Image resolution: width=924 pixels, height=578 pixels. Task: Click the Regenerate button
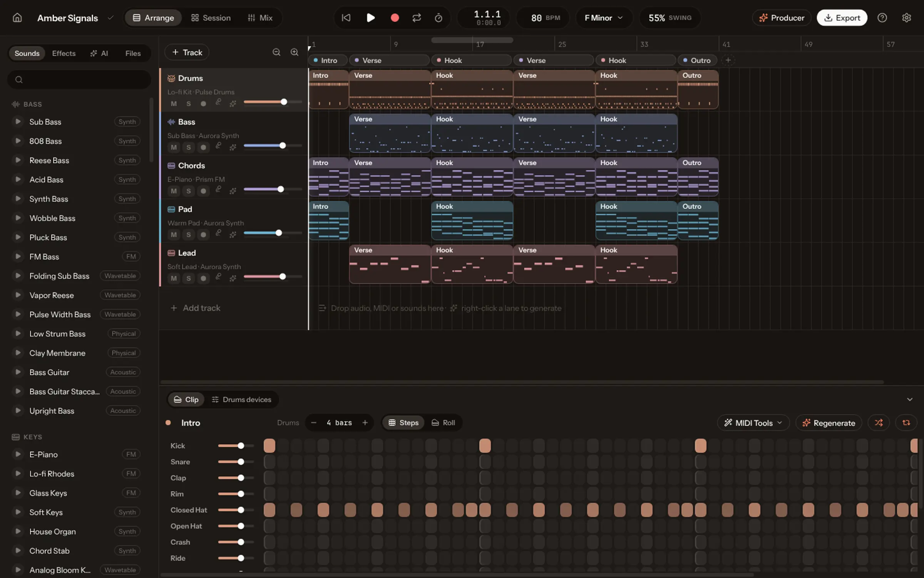tap(829, 423)
